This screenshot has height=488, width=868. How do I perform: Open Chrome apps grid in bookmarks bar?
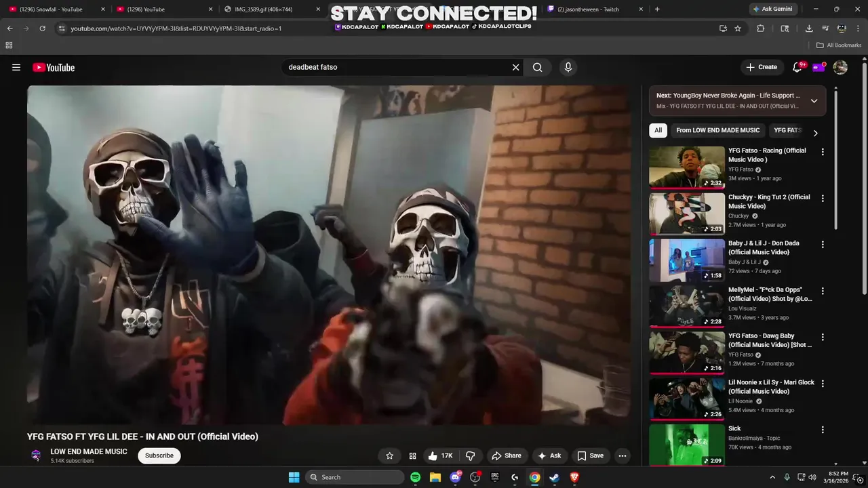point(9,45)
